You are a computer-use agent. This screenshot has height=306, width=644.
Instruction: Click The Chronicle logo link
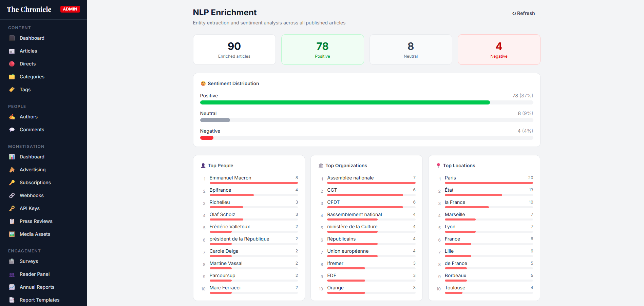pos(29,9)
